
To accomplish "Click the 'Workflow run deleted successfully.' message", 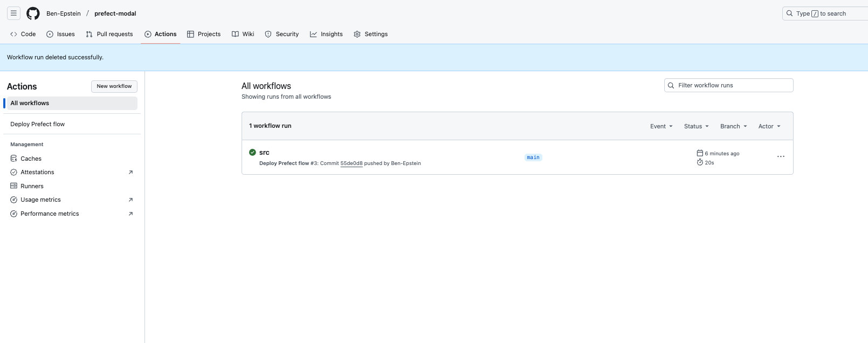I will tap(55, 57).
